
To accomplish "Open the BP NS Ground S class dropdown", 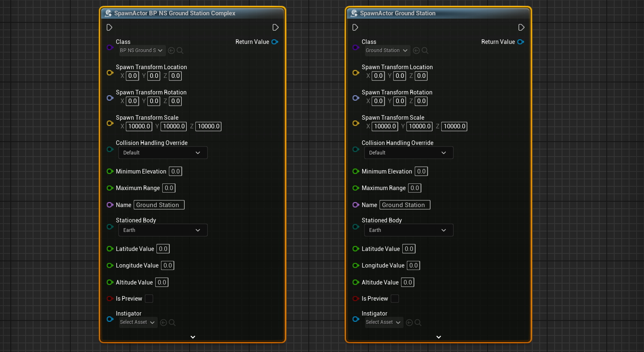I will [x=142, y=51].
